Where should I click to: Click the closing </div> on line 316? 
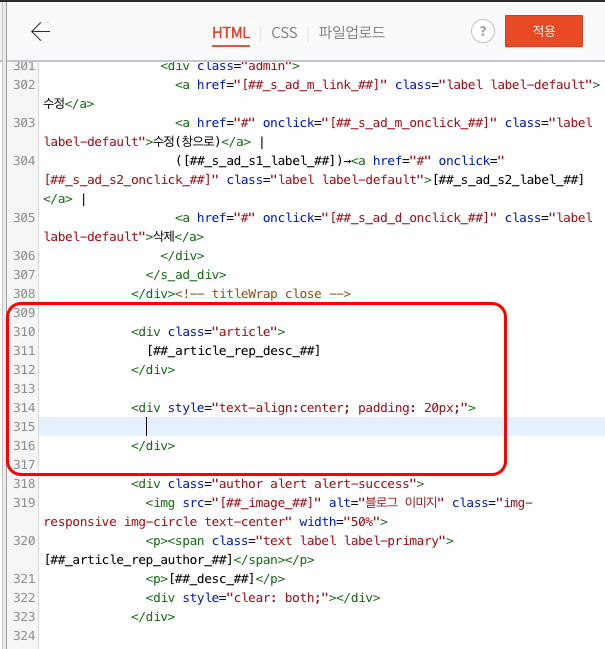tap(153, 446)
